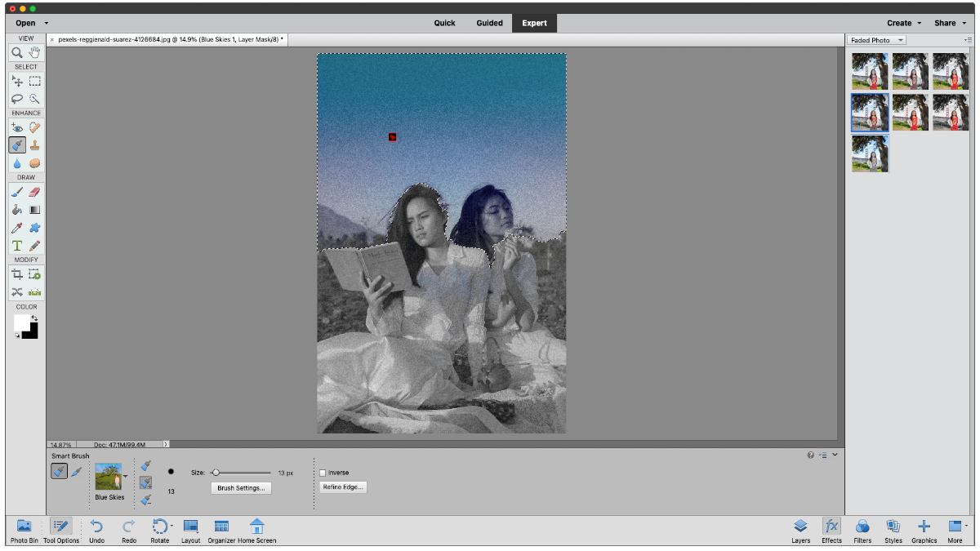Open the Faded Photo effects dropdown
The image size is (980, 551).
coord(877,40)
